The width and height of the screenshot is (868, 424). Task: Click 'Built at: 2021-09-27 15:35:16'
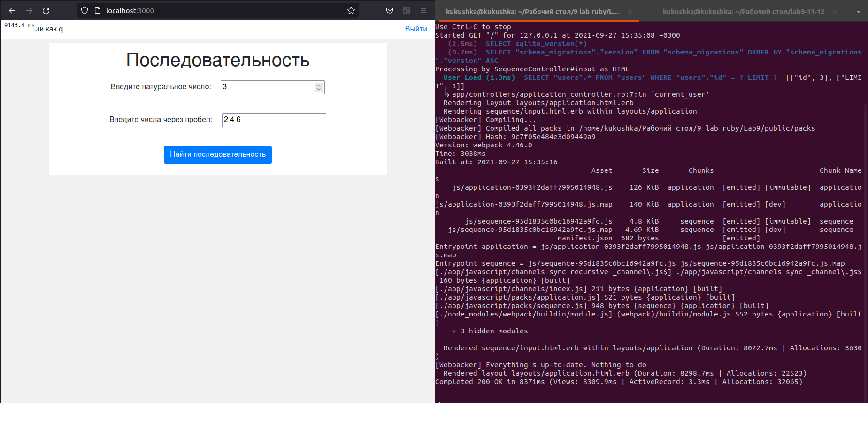(x=496, y=162)
